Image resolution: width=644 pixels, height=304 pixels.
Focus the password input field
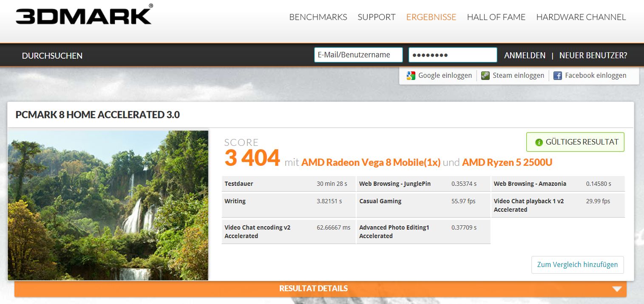(453, 55)
